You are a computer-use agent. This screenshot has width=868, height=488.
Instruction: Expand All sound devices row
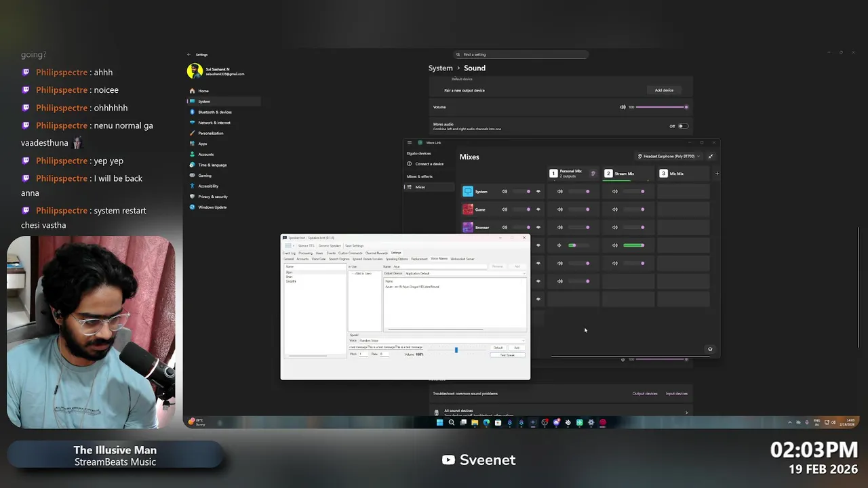pos(561,412)
